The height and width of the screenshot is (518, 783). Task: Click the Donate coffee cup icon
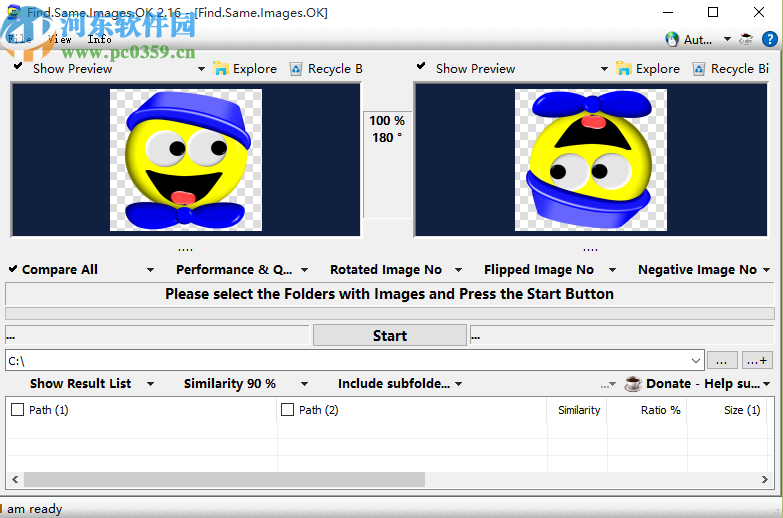point(633,384)
